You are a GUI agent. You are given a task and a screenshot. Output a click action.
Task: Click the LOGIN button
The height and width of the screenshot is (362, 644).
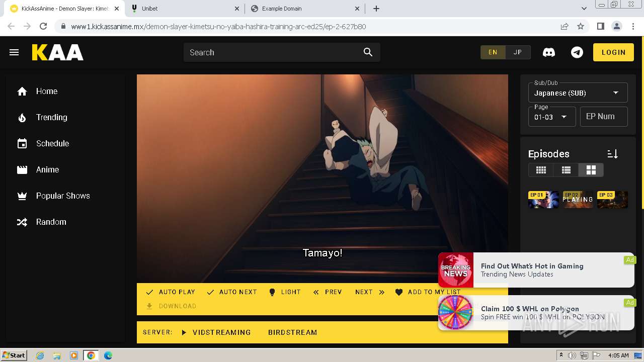coord(613,52)
